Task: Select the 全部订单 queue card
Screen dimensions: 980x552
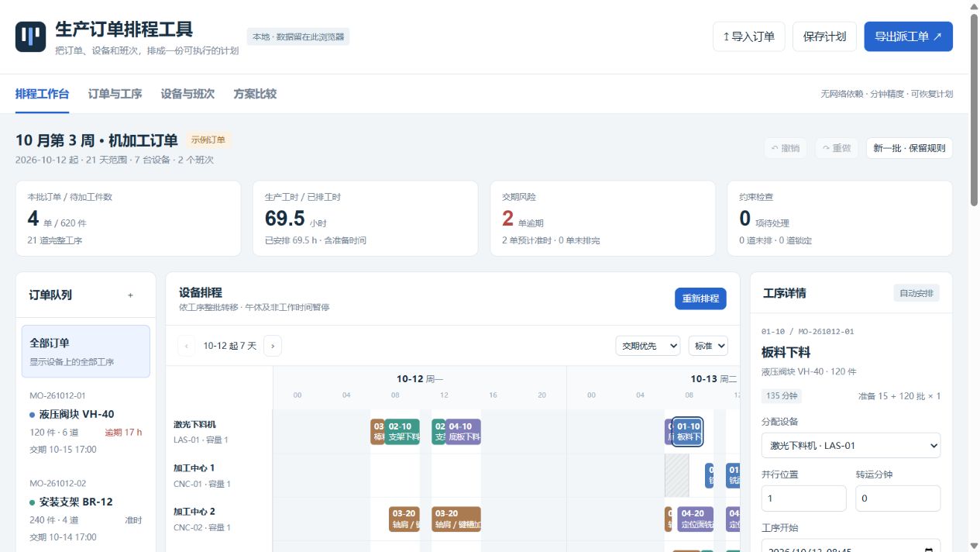Action: (x=86, y=351)
